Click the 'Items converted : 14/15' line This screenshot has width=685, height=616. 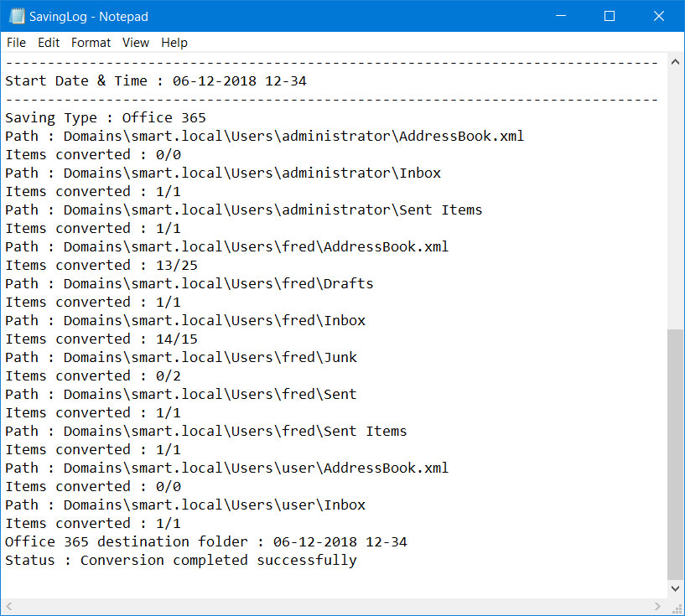[x=101, y=339]
